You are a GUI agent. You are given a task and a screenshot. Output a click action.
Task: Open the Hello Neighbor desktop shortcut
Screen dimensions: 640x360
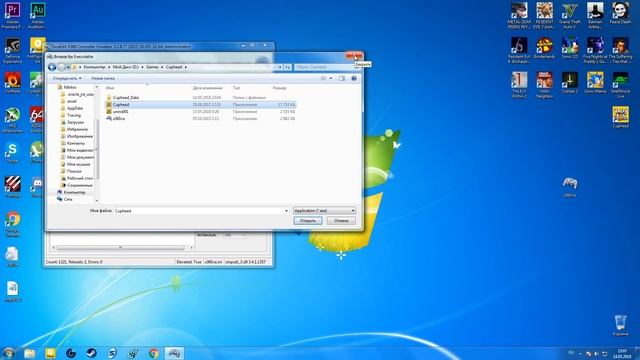[x=544, y=85]
